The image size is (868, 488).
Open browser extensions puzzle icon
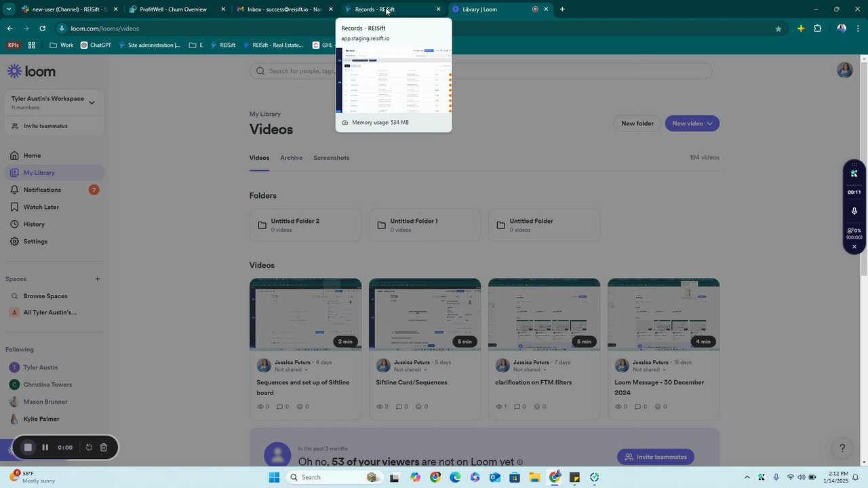(x=817, y=28)
